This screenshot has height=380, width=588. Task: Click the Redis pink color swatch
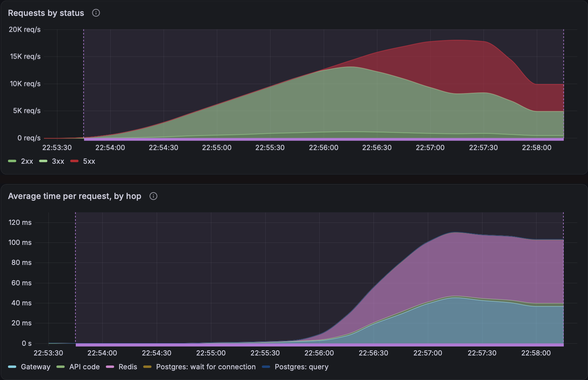pos(110,367)
